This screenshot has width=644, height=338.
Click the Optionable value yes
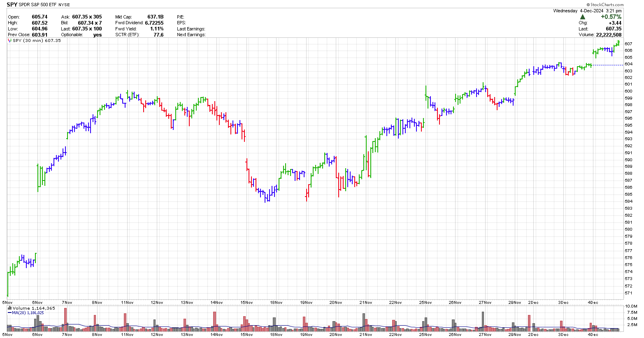98,35
